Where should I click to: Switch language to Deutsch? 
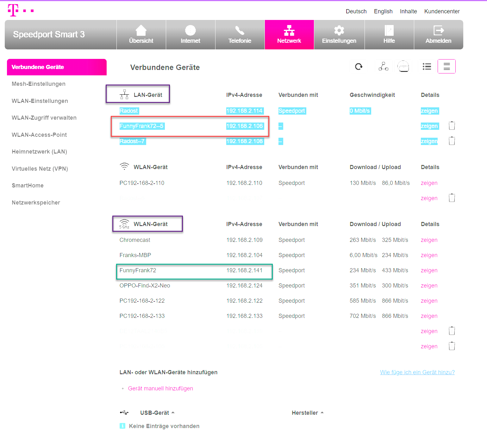click(x=356, y=11)
